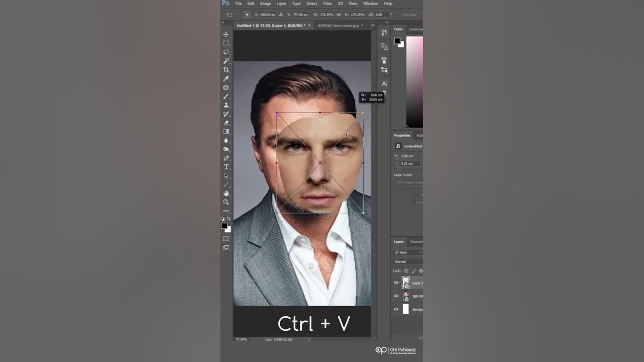Viewport: 644px width, 362px height.
Task: Open the Kind filter dropdown
Action: (x=408, y=252)
